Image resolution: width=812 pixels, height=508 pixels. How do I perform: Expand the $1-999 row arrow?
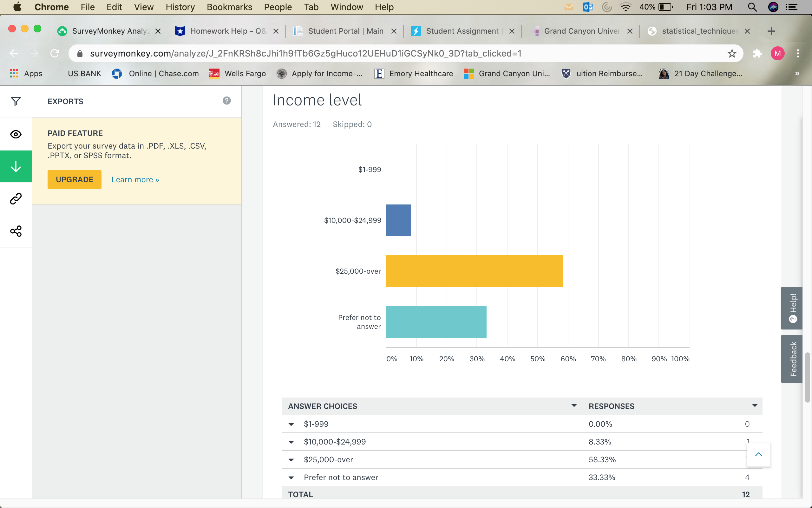coord(291,424)
